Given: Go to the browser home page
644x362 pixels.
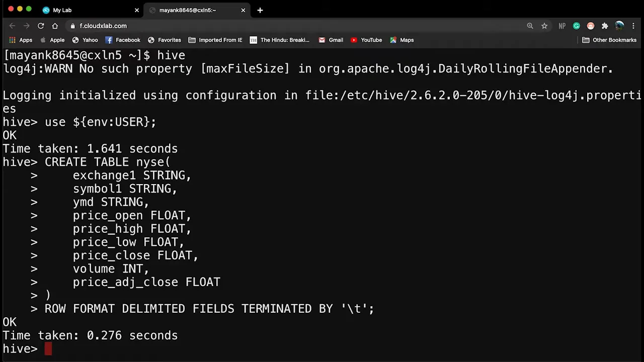Looking at the screenshot, I should tap(55, 26).
